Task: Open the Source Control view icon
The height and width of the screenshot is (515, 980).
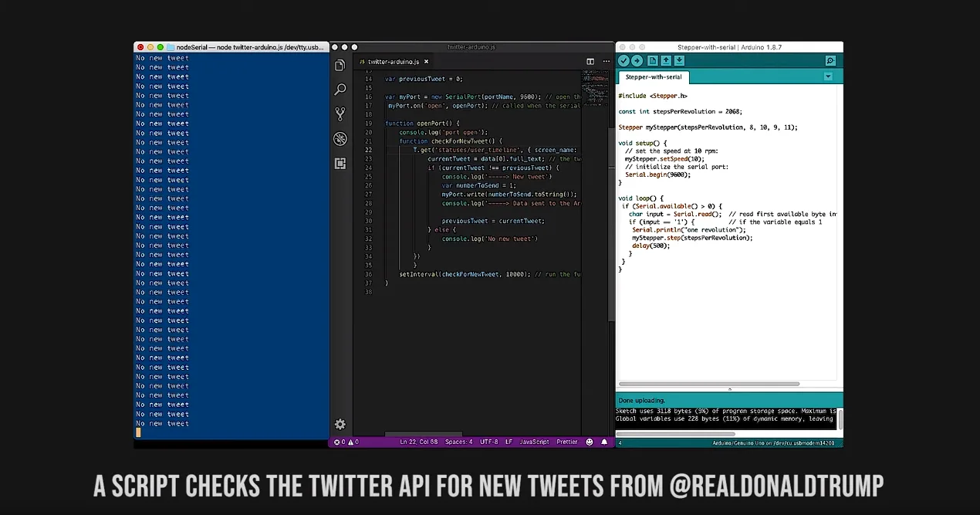Action: (x=340, y=114)
